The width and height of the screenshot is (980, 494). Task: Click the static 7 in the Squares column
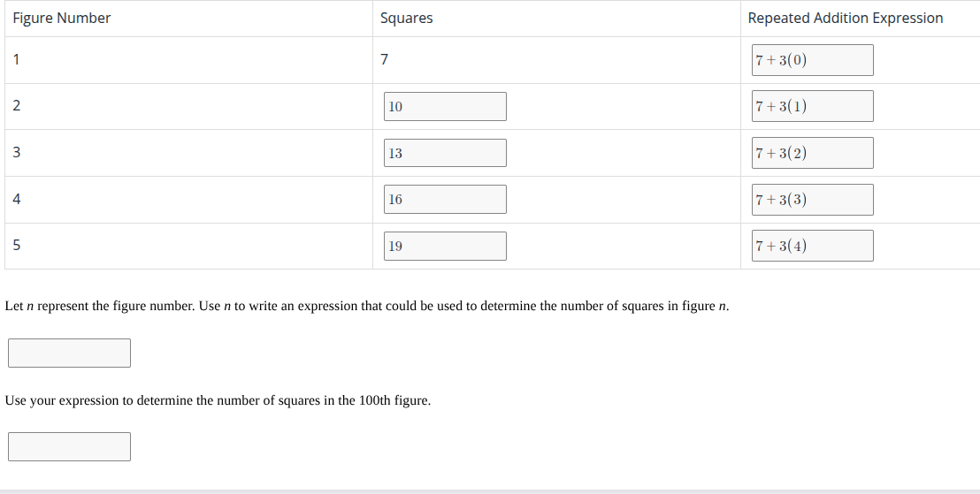384,60
